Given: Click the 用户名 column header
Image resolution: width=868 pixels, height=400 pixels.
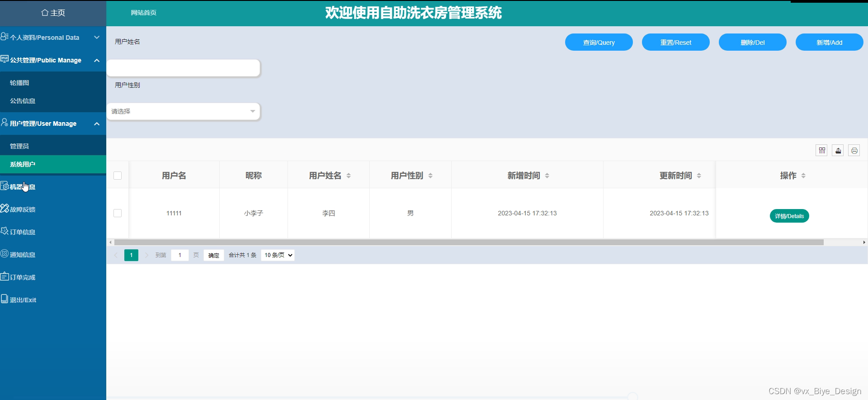Looking at the screenshot, I should tap(174, 176).
